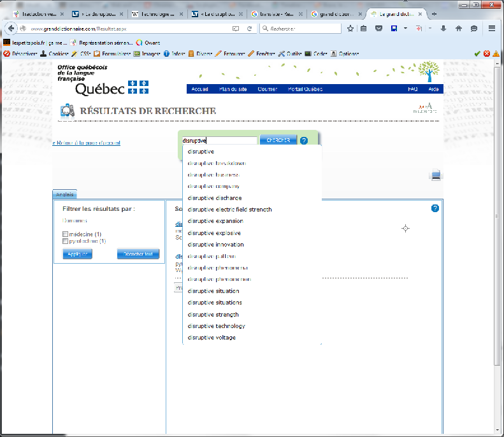Open the Qwant bookmark
Viewport: 504px width, 437px height.
148,43
